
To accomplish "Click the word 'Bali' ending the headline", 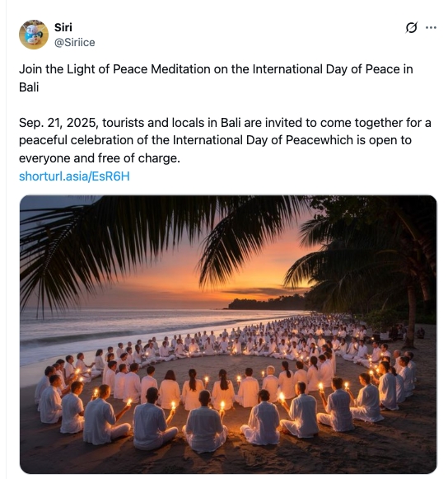I will [29, 87].
